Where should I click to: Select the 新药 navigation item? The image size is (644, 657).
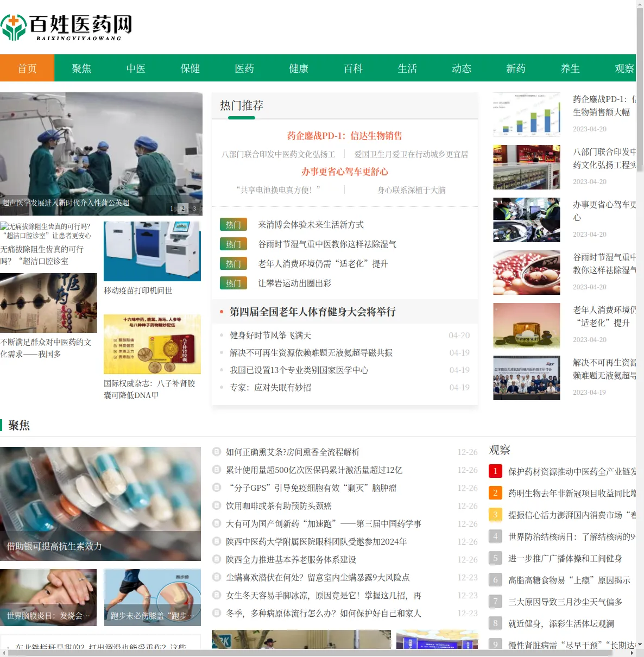point(516,68)
